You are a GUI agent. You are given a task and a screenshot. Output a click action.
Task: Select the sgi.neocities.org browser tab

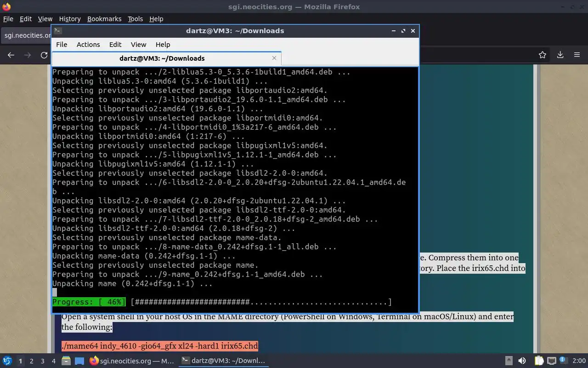click(x=27, y=35)
